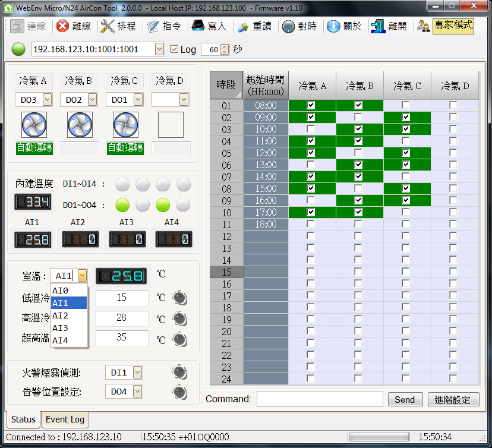Click the 冷氣 C fan icon
Viewport: 492px width, 448px height.
125,125
